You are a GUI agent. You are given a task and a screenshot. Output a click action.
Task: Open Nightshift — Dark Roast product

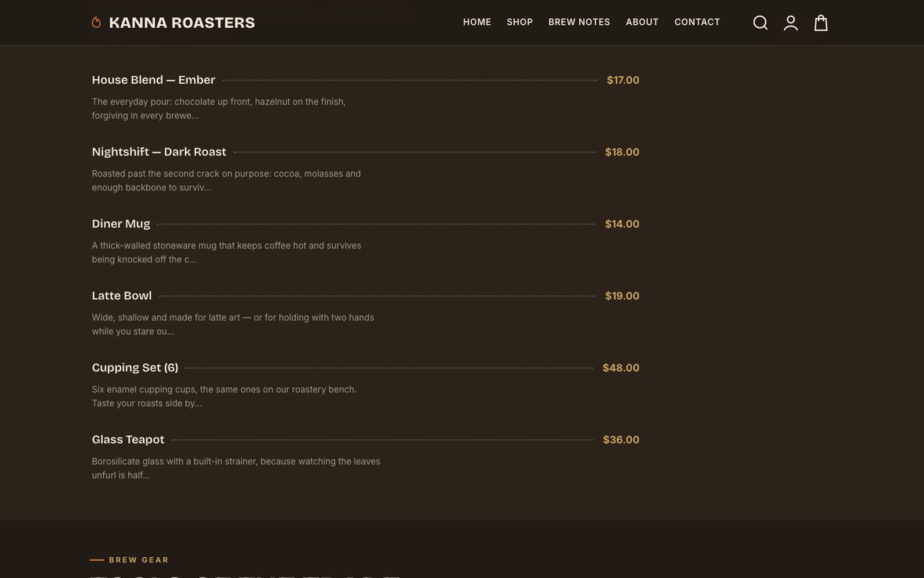coord(159,151)
